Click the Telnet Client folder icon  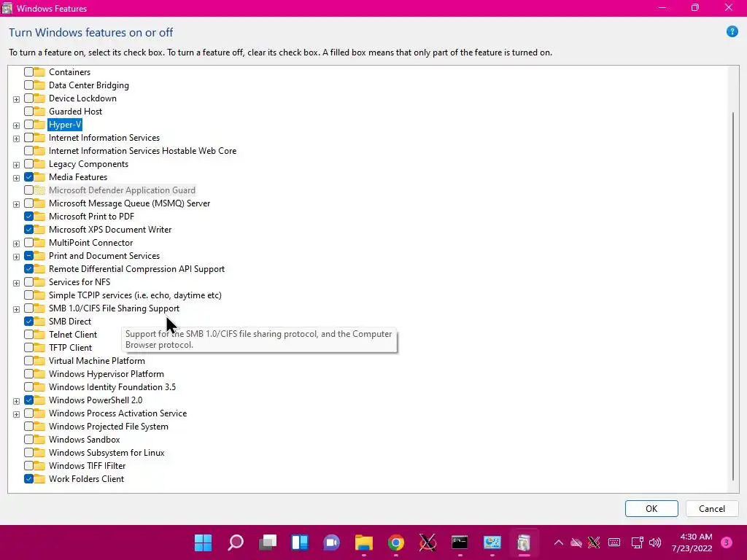(x=39, y=334)
